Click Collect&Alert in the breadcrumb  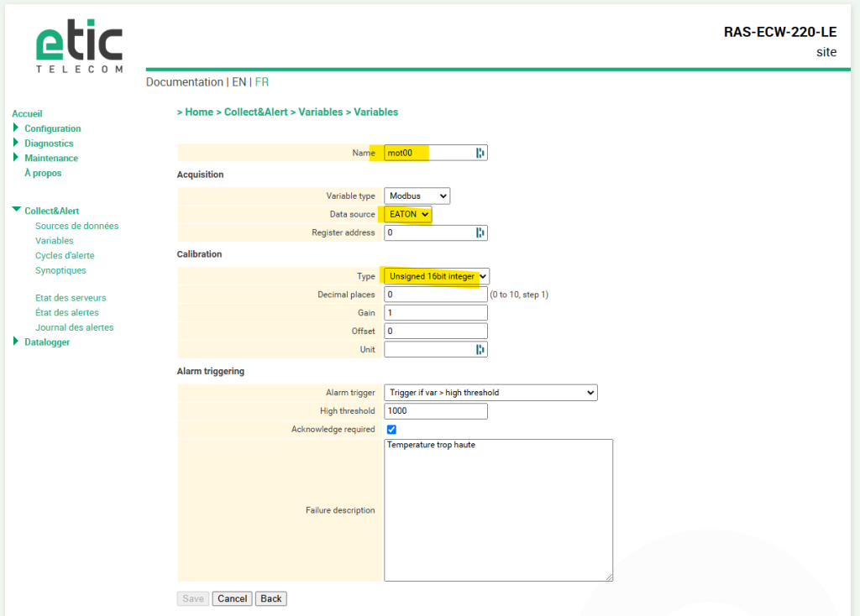(255, 112)
